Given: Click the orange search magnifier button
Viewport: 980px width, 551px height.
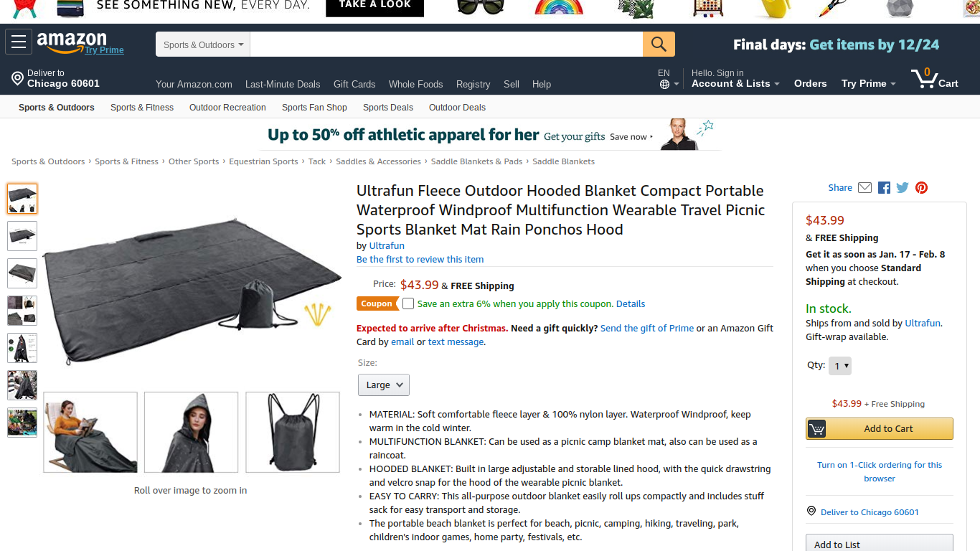Looking at the screenshot, I should point(659,44).
